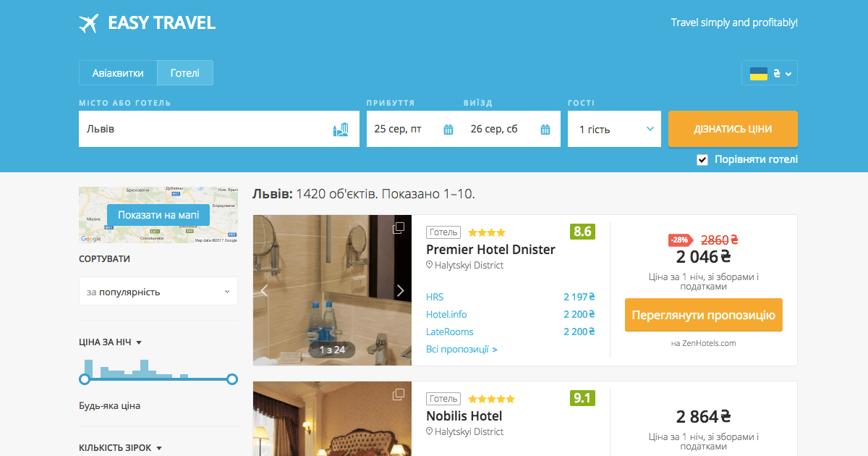Switch to the Авіаквитки tab

(x=118, y=73)
